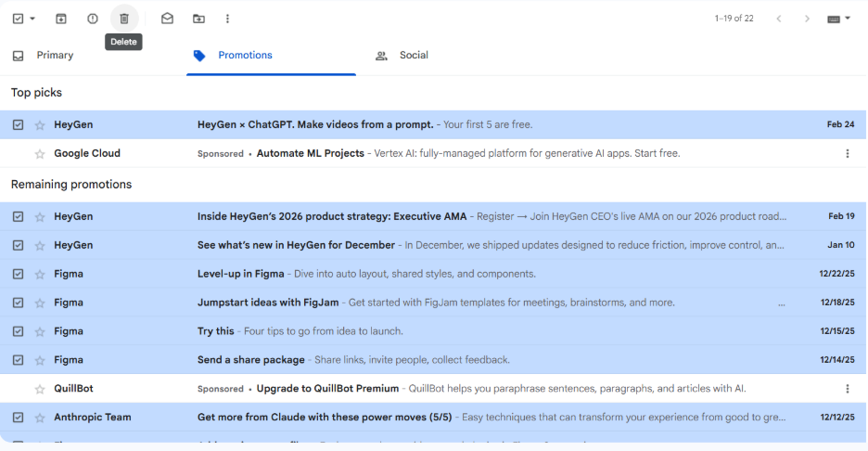Click the Move to folder icon

click(x=198, y=19)
